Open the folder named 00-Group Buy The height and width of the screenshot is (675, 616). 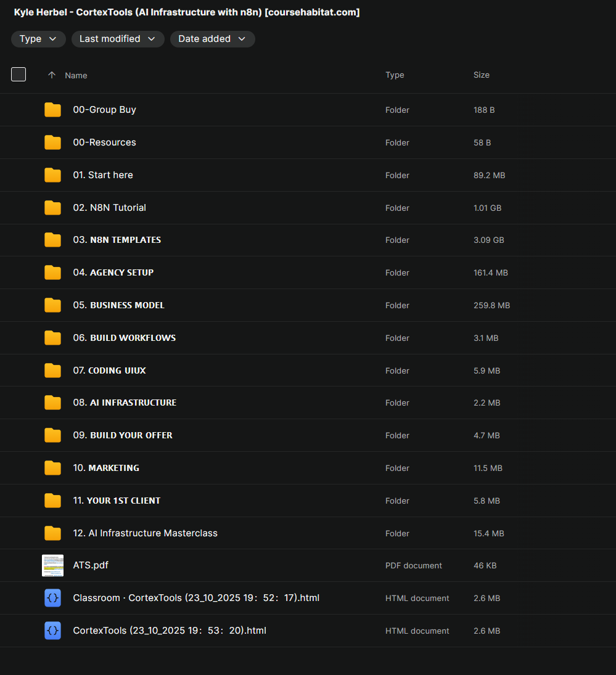105,110
